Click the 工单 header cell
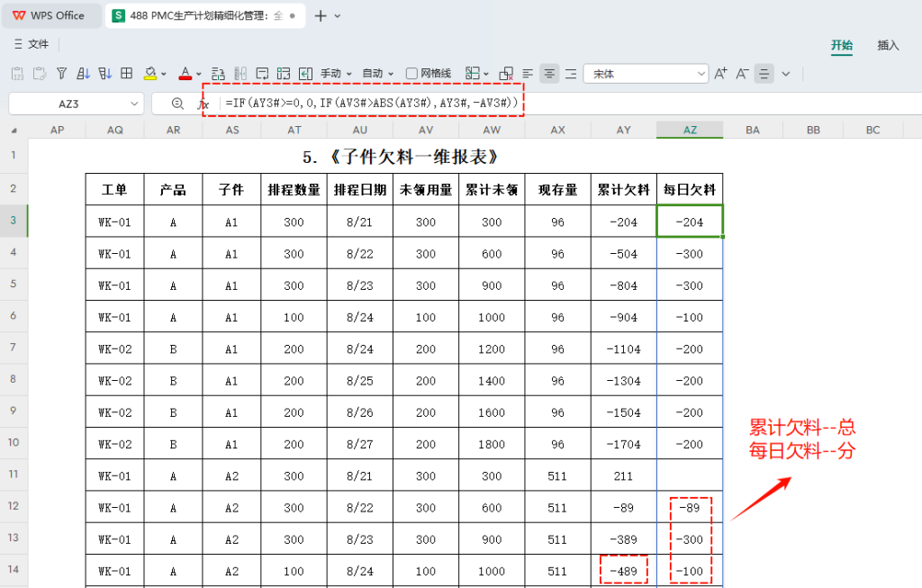The height and width of the screenshot is (588, 922). (114, 189)
